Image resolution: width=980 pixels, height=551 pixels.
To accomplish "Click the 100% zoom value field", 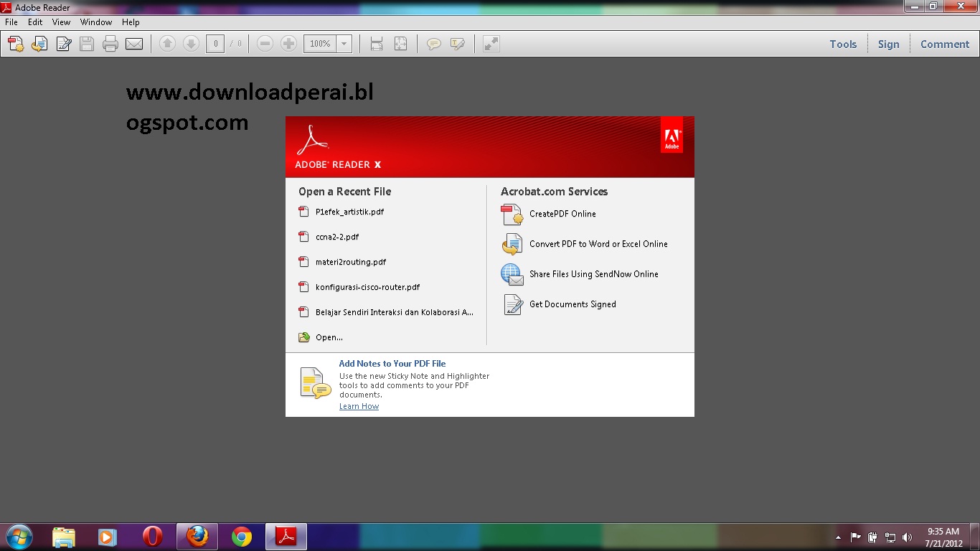I will [320, 44].
